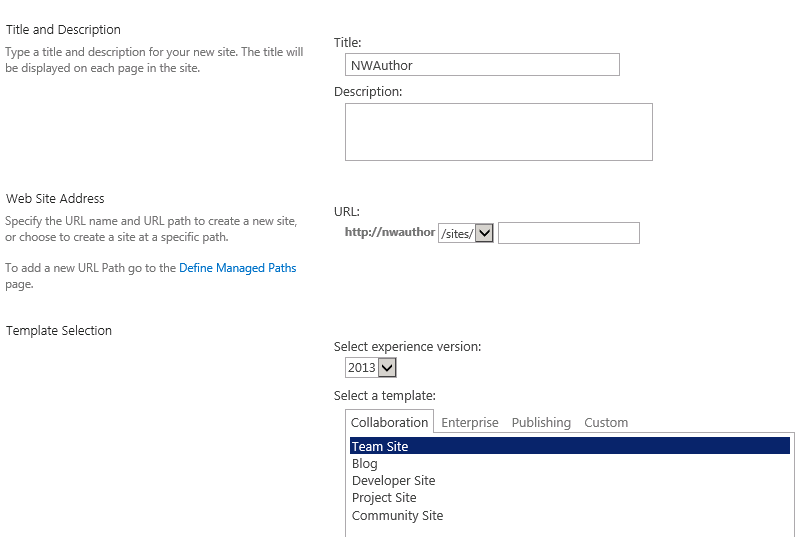The image size is (801, 537).
Task: Switch to the Custom tab
Action: pyautogui.click(x=606, y=423)
